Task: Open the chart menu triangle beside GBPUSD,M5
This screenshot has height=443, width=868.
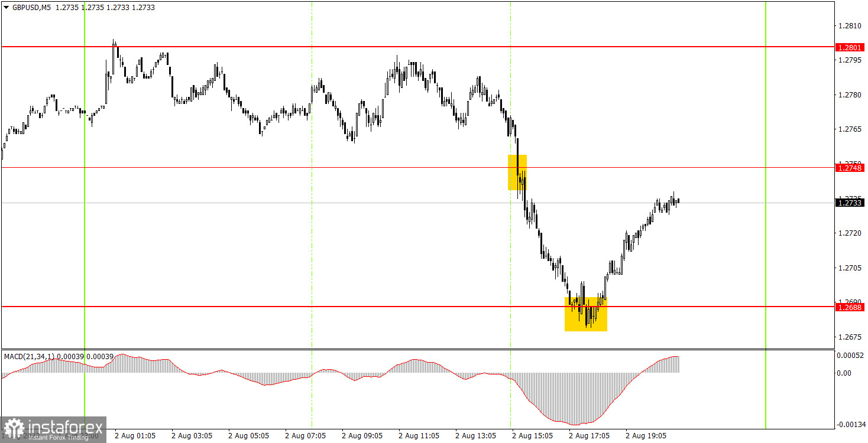Action: 6,8
